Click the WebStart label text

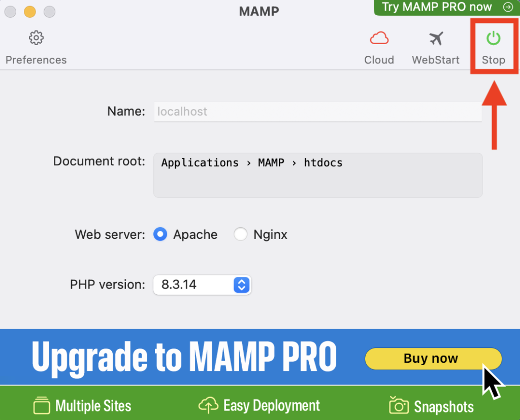point(436,60)
